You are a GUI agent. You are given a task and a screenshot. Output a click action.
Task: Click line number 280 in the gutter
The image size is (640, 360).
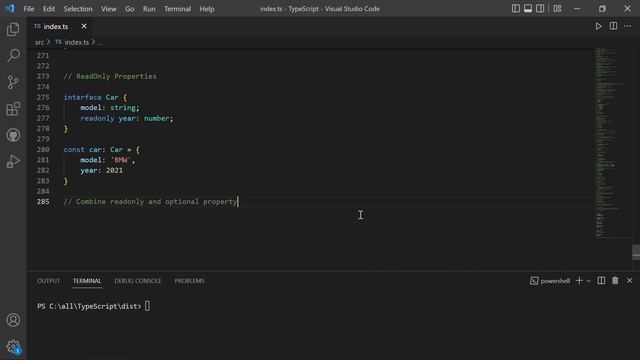click(x=43, y=149)
